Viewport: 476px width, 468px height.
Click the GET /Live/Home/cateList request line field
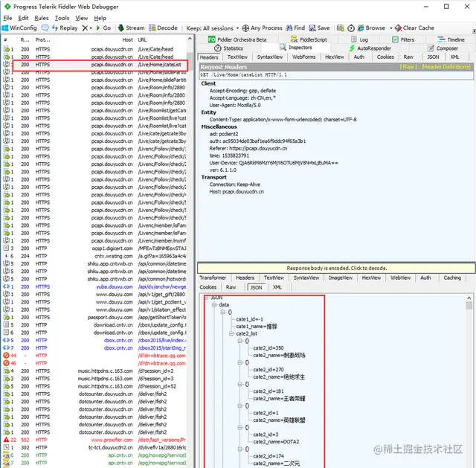click(336, 75)
